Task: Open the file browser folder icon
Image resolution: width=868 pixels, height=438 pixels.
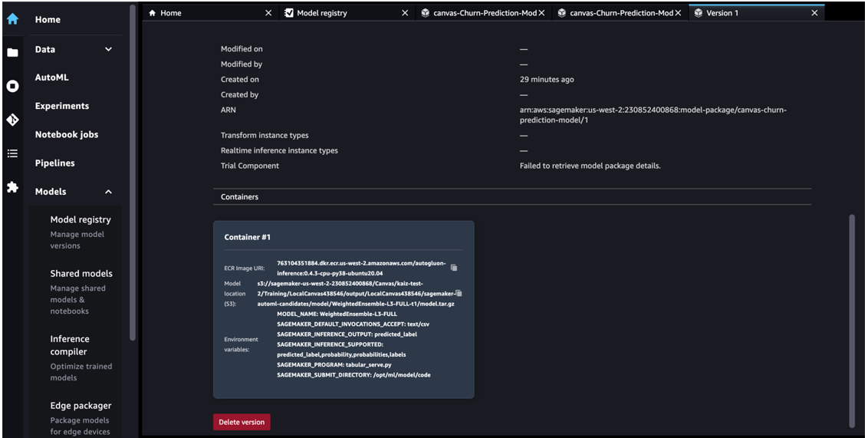Action: coord(12,53)
